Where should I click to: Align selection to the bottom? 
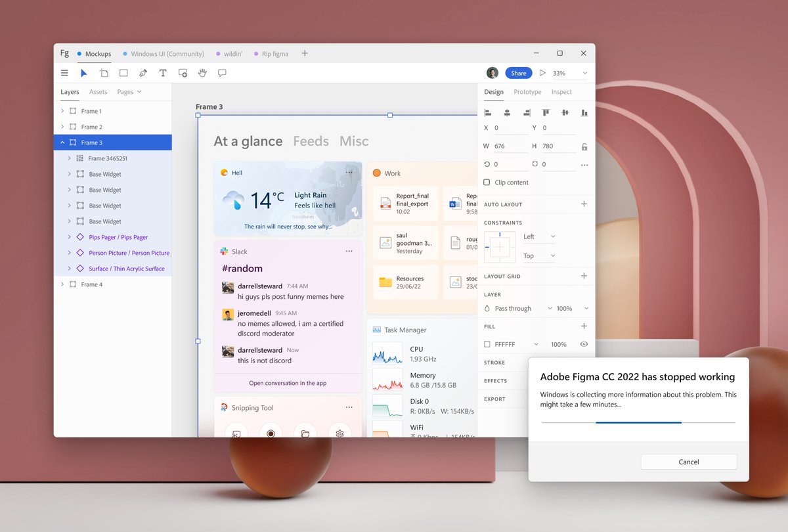tap(584, 113)
